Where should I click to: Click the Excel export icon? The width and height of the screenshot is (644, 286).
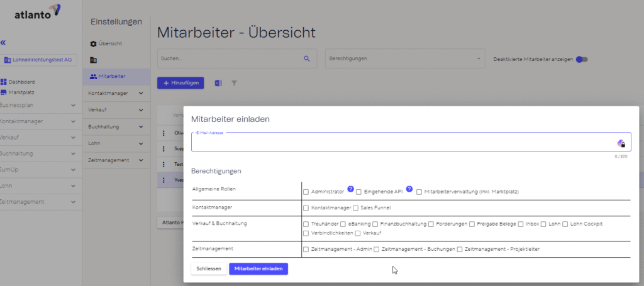[x=218, y=83]
